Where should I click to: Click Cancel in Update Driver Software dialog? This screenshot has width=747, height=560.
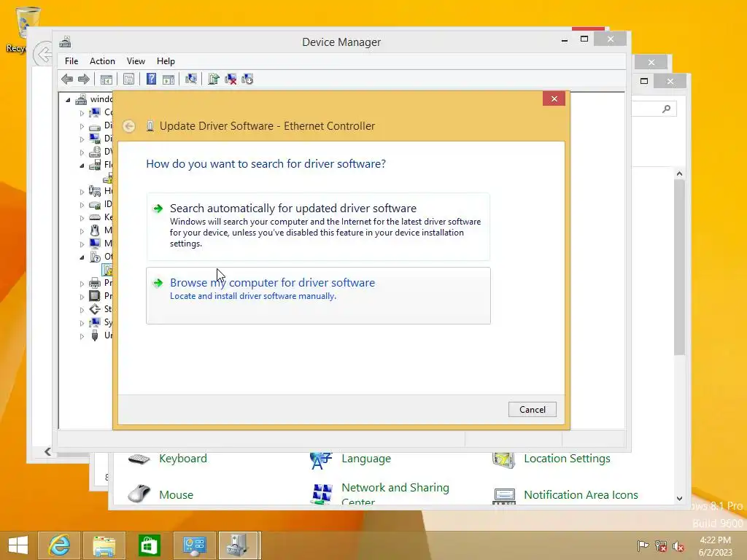(x=532, y=410)
